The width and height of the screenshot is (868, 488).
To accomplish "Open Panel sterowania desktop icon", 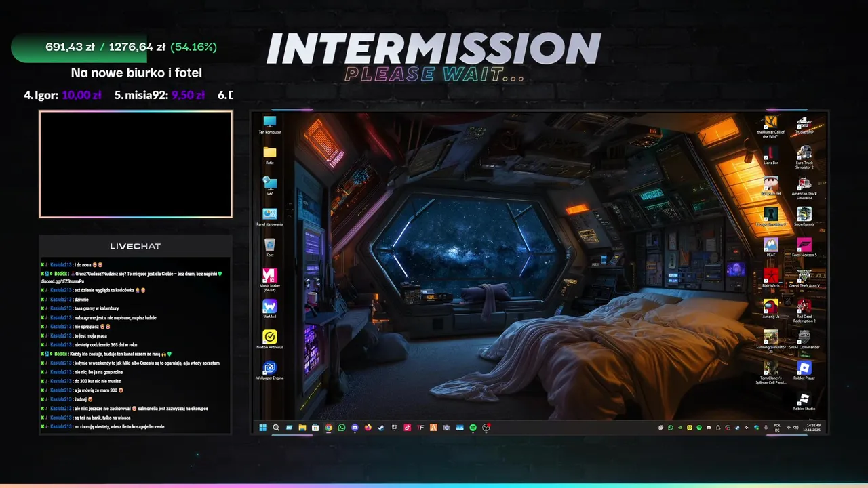I will (x=270, y=216).
